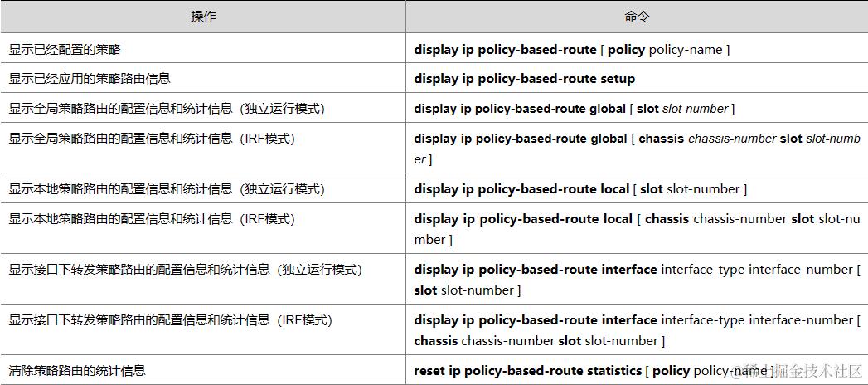868x385 pixels.
Task: Click the local chassis chassis-number command
Action: [x=637, y=229]
